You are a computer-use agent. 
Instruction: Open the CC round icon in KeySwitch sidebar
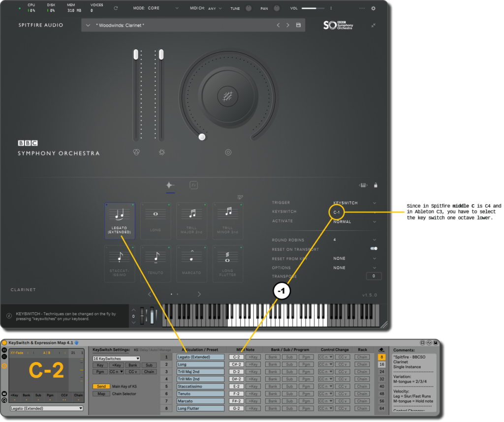pyautogui.click(x=4, y=357)
